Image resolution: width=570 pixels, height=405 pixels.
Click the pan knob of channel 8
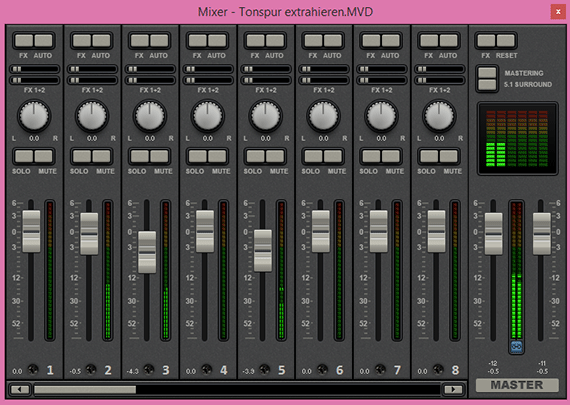[439, 116]
